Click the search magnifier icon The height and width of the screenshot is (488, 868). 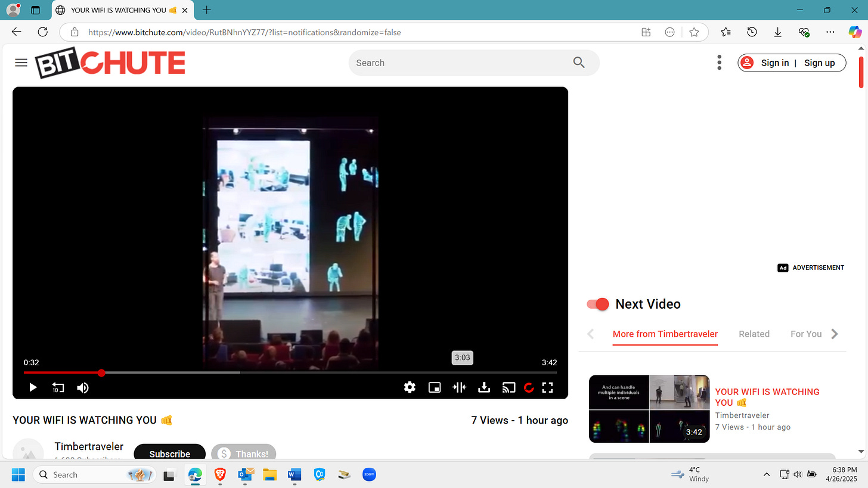(578, 63)
